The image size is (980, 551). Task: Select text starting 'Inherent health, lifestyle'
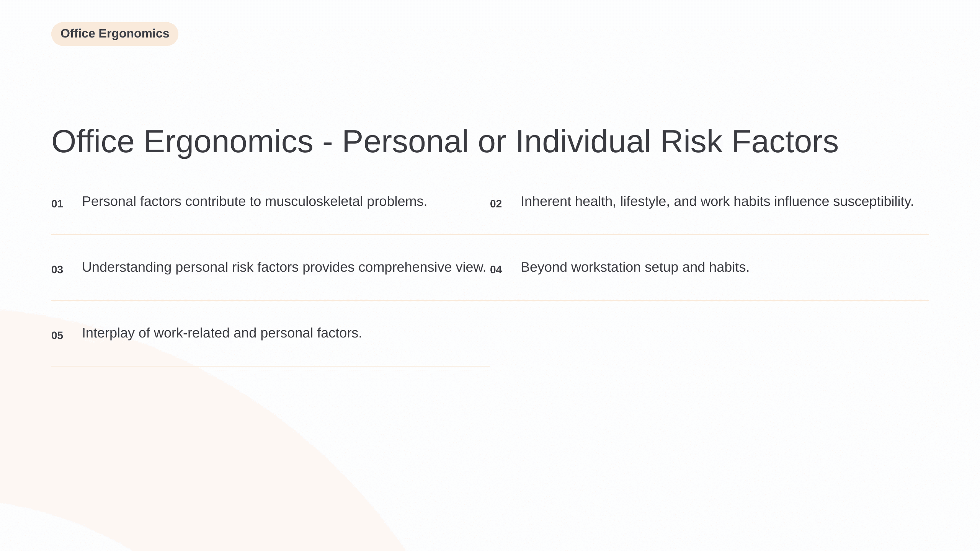pos(717,202)
